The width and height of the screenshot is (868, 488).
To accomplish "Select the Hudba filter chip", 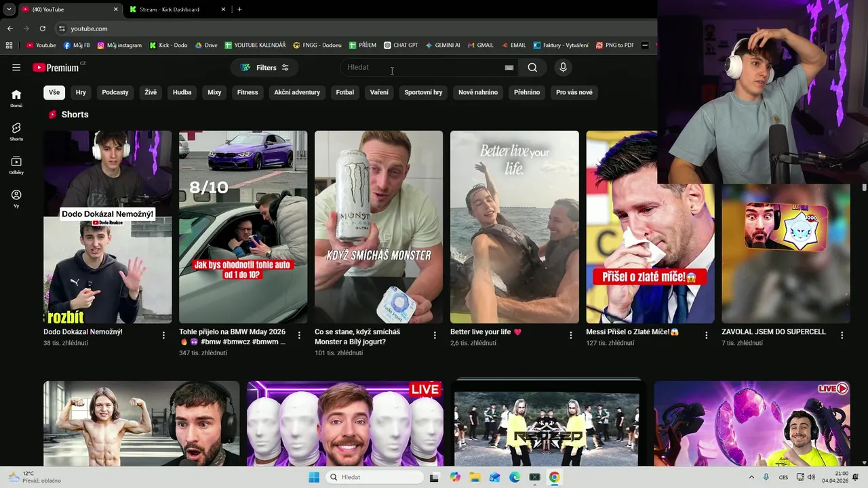I will [182, 92].
